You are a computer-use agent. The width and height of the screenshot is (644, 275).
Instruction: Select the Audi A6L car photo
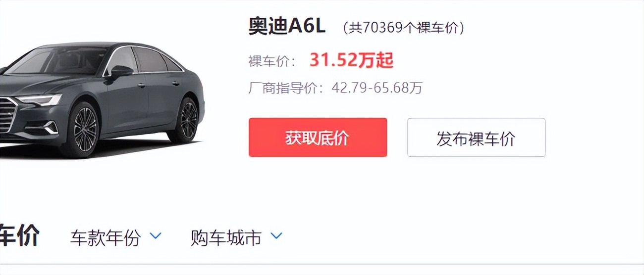point(102,99)
